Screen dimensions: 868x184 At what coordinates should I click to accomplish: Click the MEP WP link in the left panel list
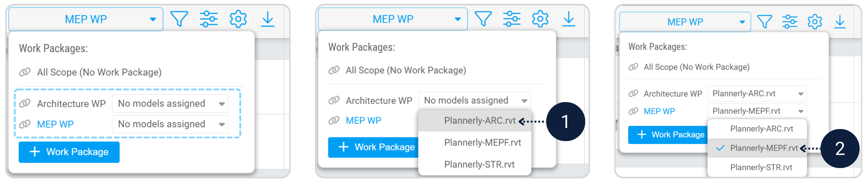tap(55, 124)
